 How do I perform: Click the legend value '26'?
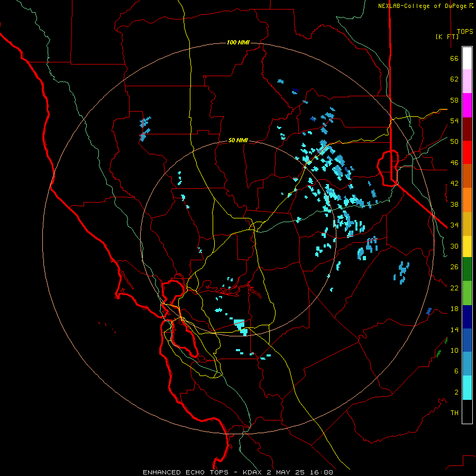454,267
